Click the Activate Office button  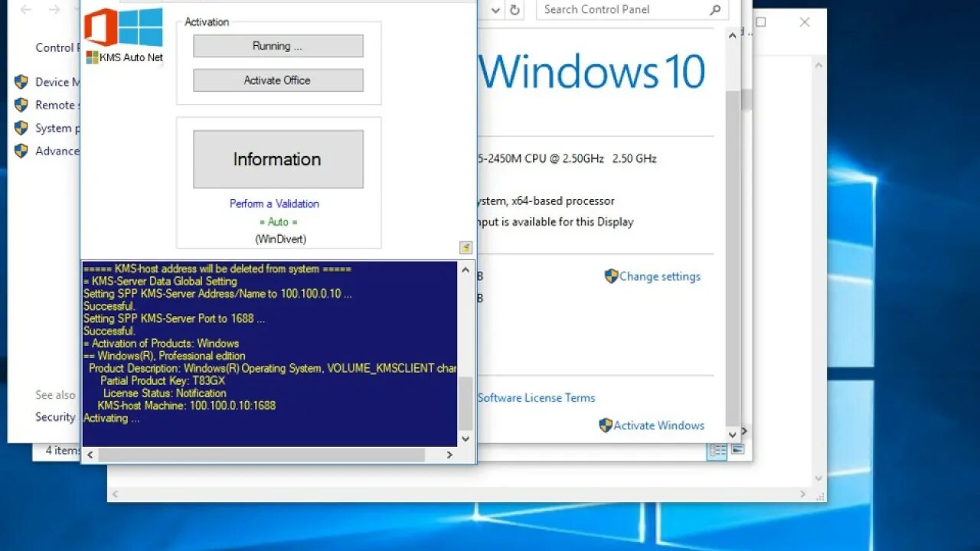click(278, 80)
